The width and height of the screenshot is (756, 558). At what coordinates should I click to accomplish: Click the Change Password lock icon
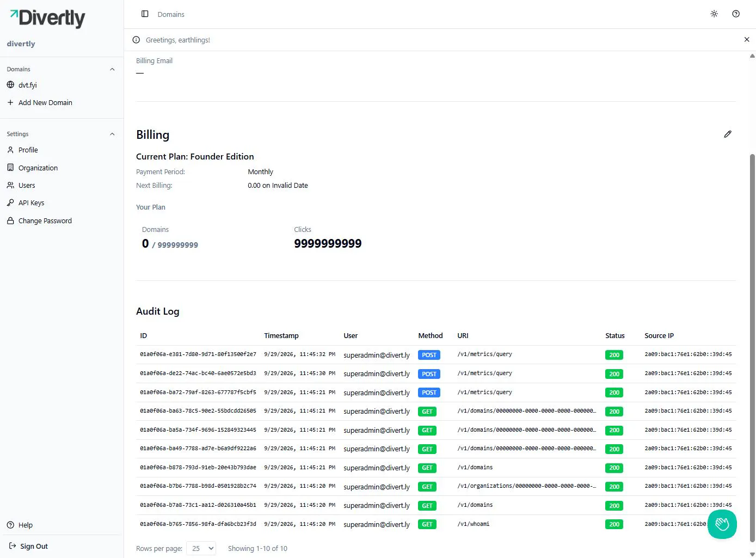[10, 220]
